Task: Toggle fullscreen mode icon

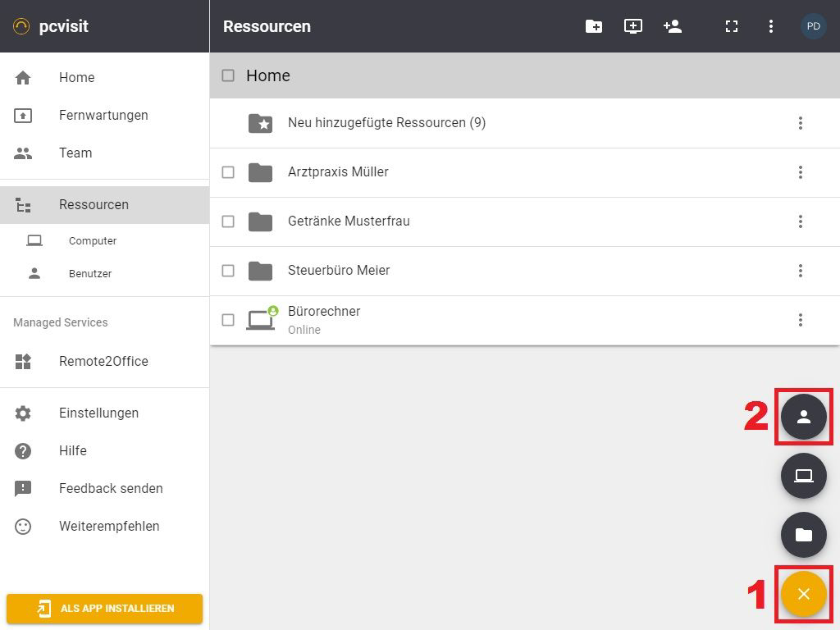Action: (732, 26)
